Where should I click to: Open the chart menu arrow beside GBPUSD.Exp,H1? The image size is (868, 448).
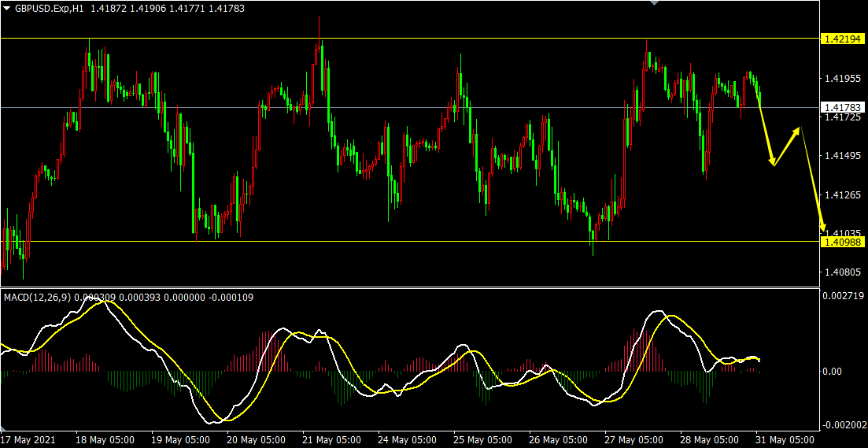pos(8,9)
